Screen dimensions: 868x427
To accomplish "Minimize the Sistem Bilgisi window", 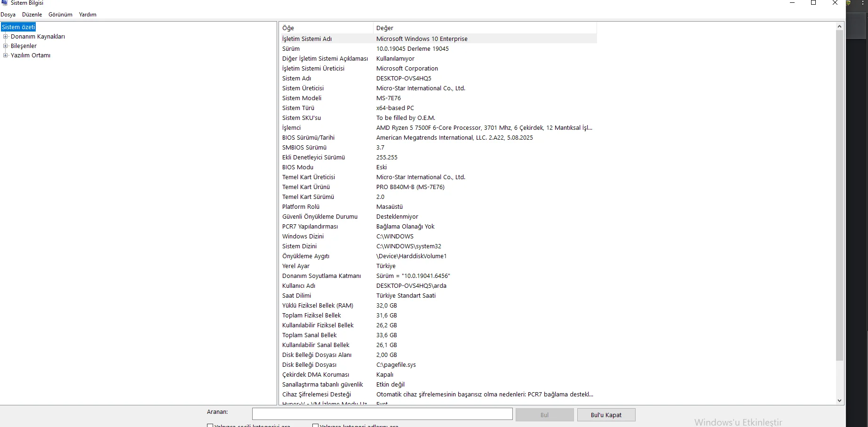I will pyautogui.click(x=792, y=3).
